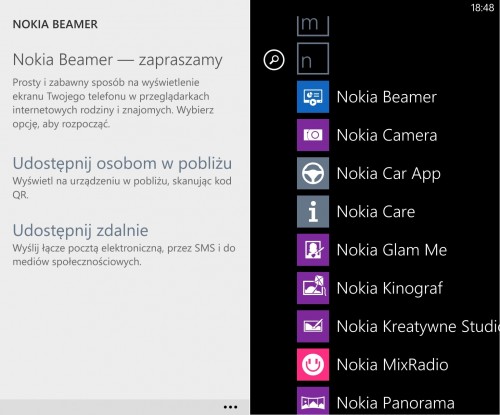Open Nokia Care info icon
The image size is (500, 415).
point(313,212)
